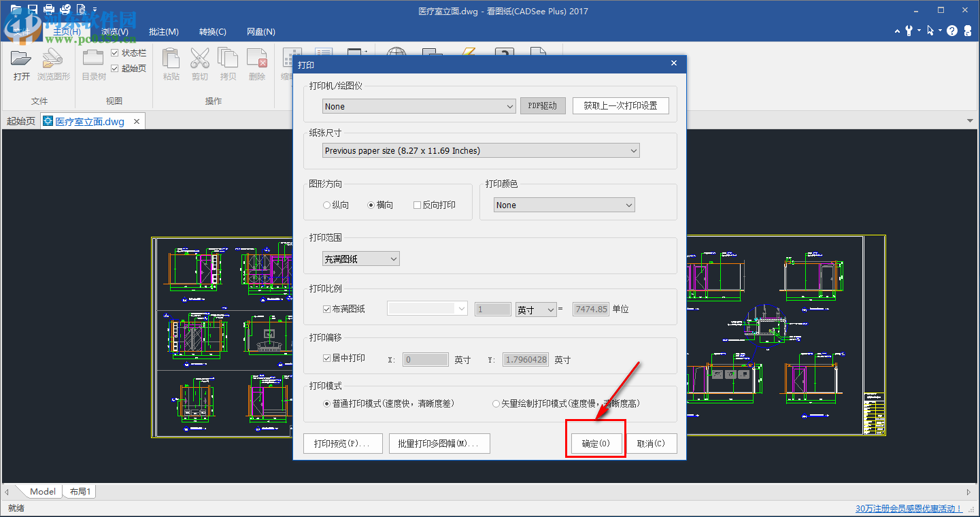The image size is (980, 517).
Task: Confirm printing with 确定(O)
Action: click(596, 444)
